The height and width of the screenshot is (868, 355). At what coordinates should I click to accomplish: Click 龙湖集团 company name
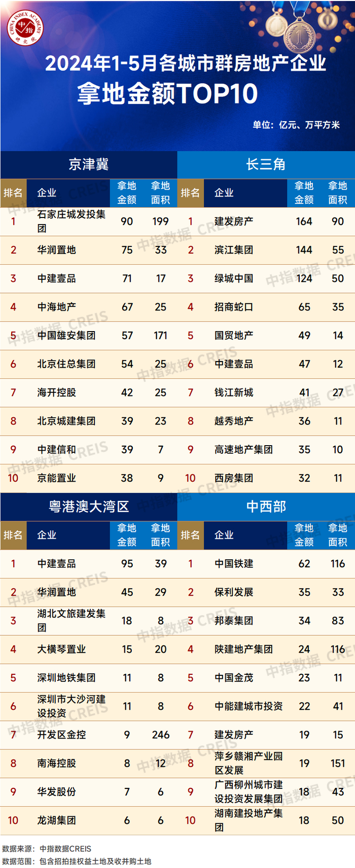point(56,820)
